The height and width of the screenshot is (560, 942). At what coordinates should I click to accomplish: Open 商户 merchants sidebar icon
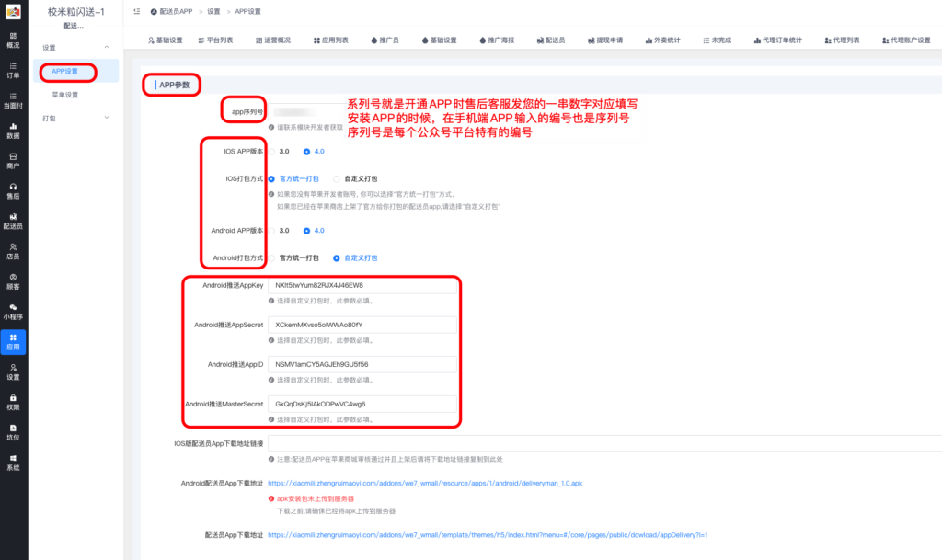pyautogui.click(x=13, y=161)
